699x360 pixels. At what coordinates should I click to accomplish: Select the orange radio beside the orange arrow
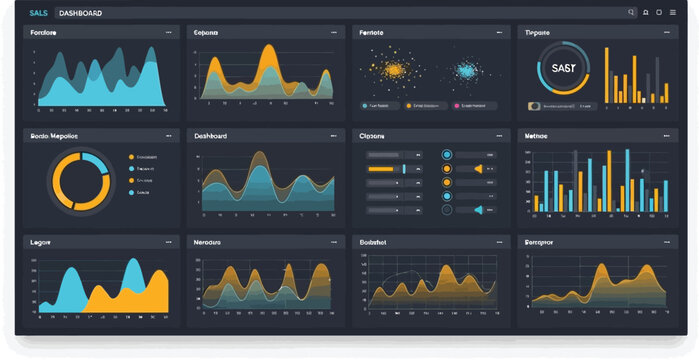pyautogui.click(x=447, y=169)
